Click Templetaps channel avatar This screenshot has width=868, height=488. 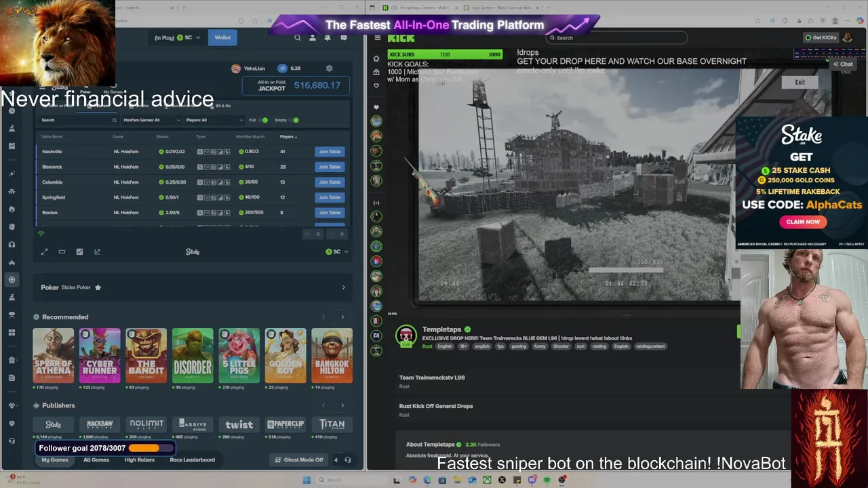406,336
